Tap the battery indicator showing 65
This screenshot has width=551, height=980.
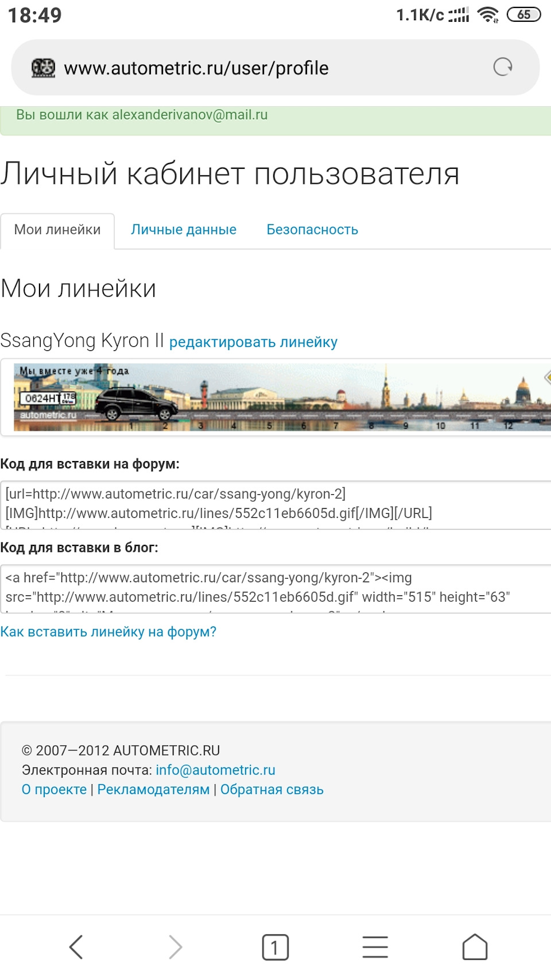tap(523, 14)
